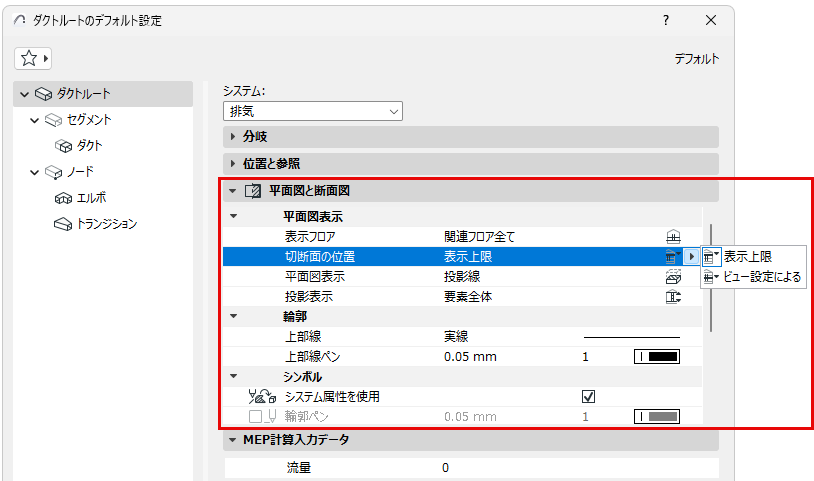The width and height of the screenshot is (814, 481).
Task: Open the favorites star button
Action: pos(33,58)
